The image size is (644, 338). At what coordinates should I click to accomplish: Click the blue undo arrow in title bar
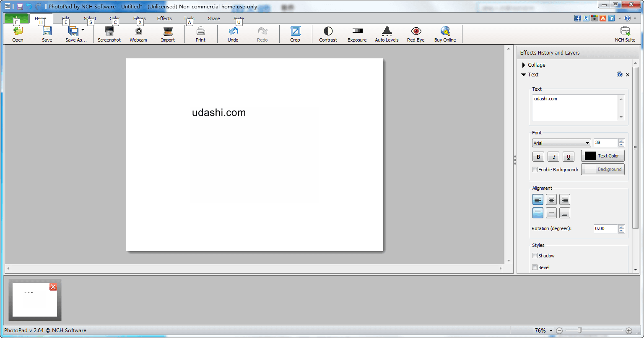point(29,6)
